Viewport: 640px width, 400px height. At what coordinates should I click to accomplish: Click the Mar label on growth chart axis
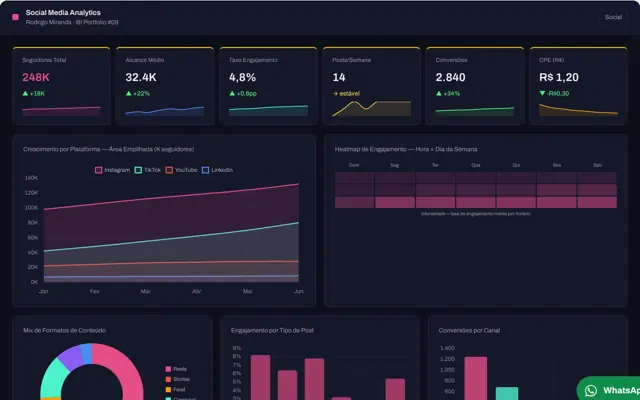(145, 291)
